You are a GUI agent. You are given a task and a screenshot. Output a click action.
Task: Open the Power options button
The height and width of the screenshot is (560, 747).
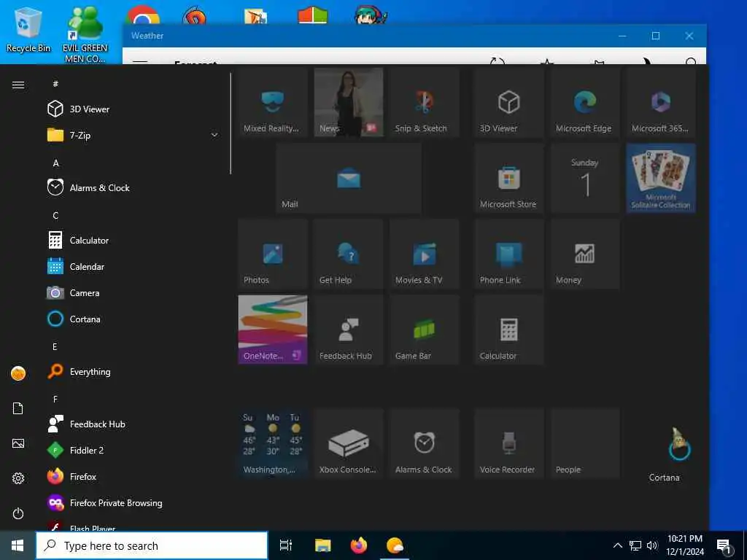click(x=18, y=513)
